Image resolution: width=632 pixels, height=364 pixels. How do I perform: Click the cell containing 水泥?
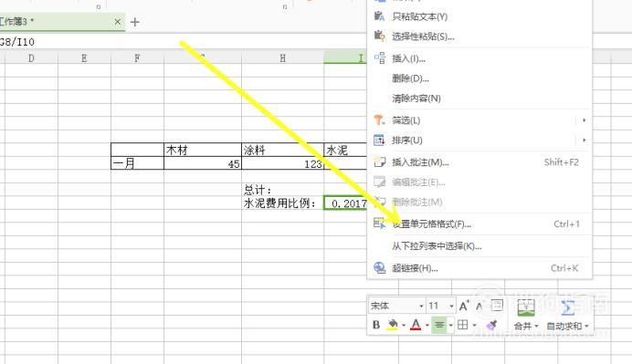(x=345, y=150)
